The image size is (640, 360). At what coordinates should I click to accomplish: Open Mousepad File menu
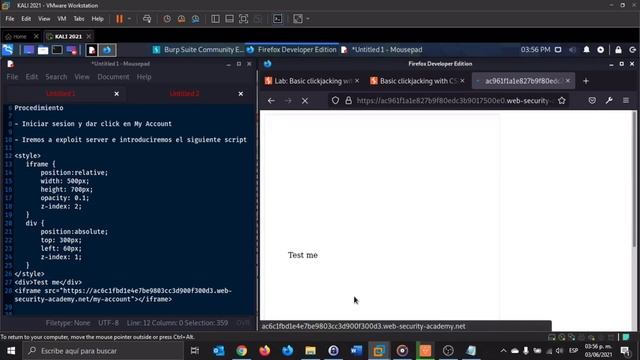pyautogui.click(x=12, y=77)
